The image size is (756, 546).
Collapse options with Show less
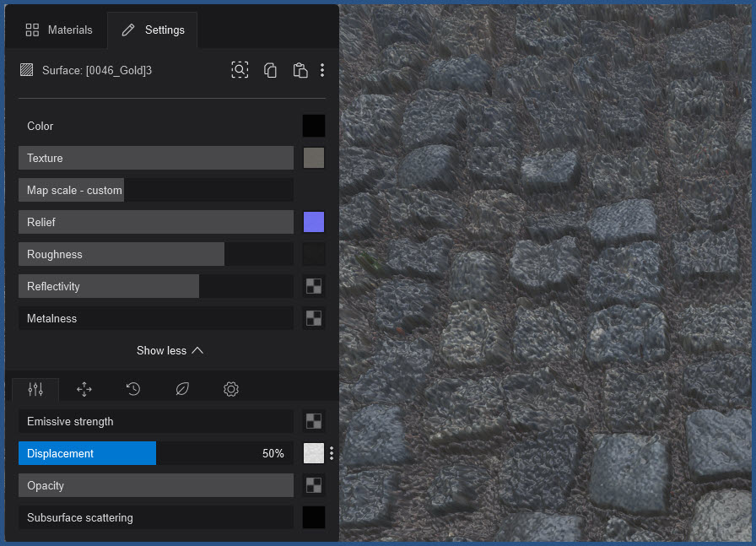pos(170,350)
